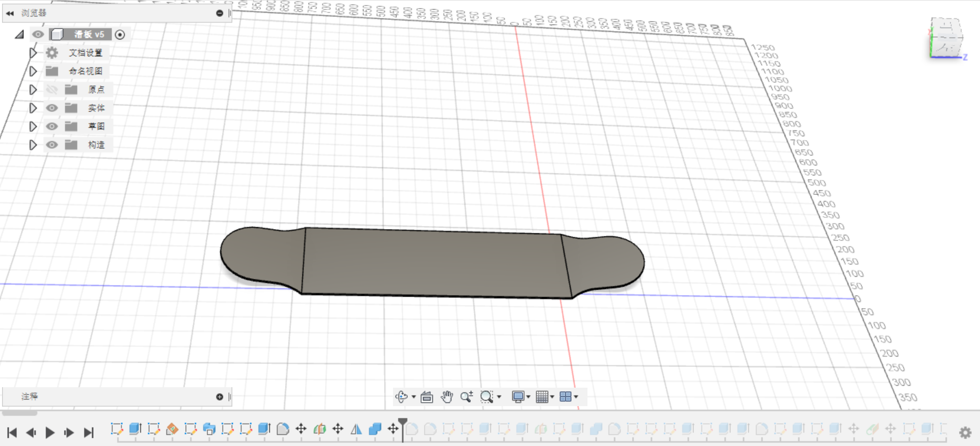
Task: Open the Zoom Window dropdown arrow
Action: (x=499, y=397)
